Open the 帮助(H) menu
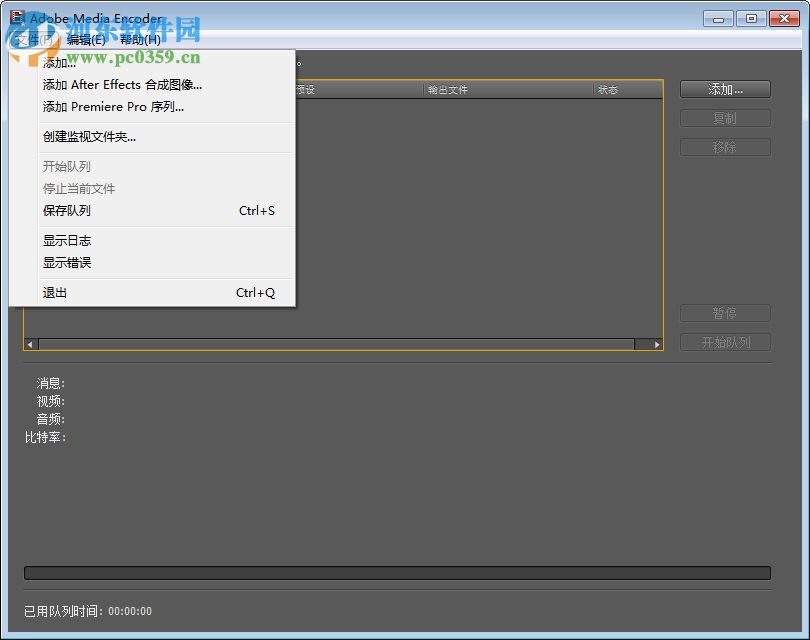 [x=140, y=41]
